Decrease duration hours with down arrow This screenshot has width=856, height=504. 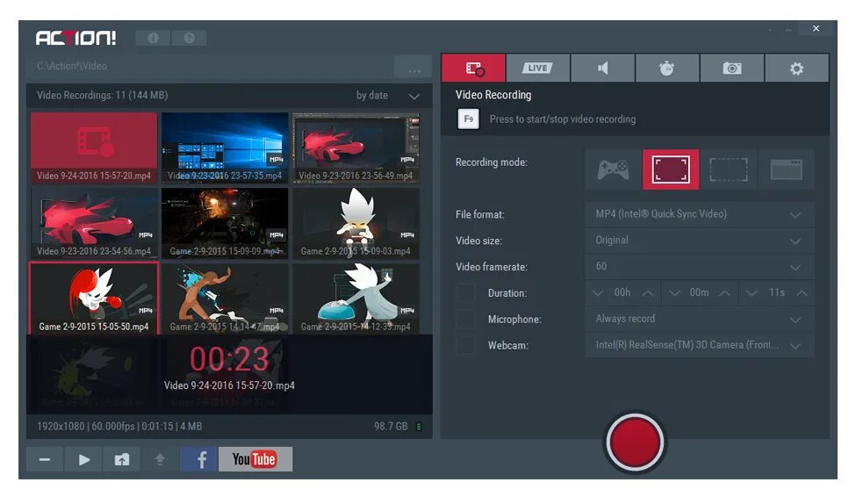pyautogui.click(x=598, y=293)
